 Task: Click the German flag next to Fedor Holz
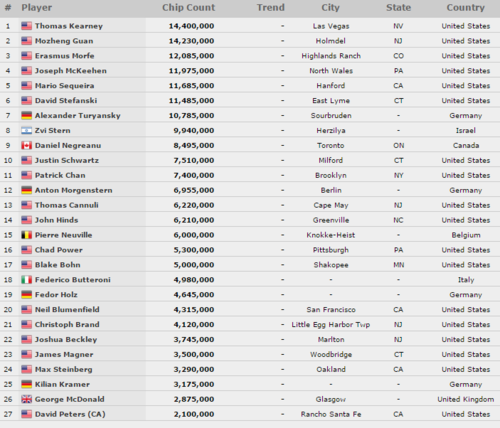click(x=26, y=295)
